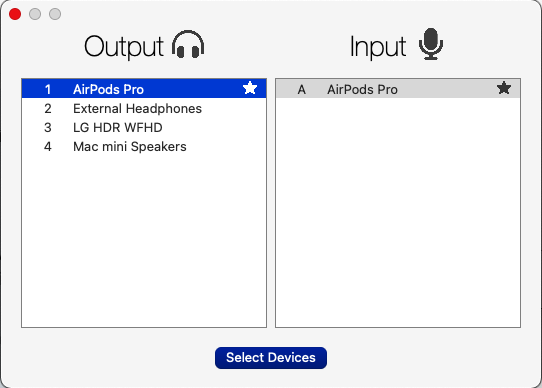The height and width of the screenshot is (388, 542).
Task: Select AirPods Pro in the Input list
Action: [398, 89]
